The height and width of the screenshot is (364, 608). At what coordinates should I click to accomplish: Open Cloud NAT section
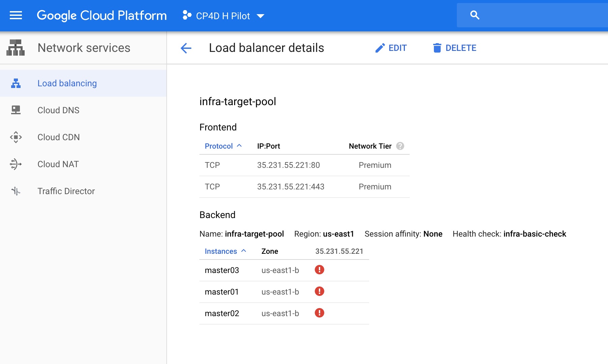tap(83, 164)
